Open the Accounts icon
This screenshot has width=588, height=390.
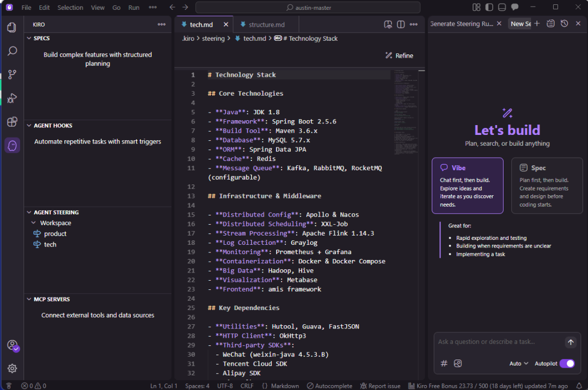coord(13,345)
